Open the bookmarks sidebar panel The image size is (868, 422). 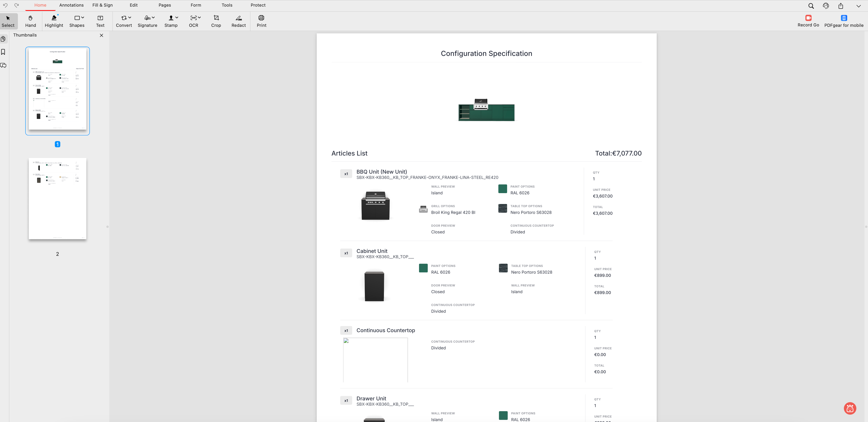tap(3, 52)
